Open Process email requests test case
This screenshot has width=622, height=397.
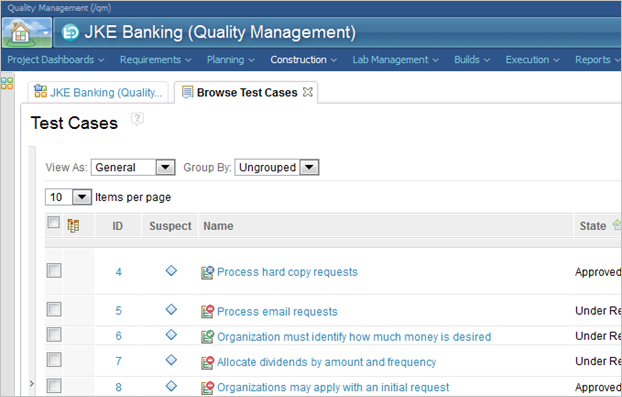click(277, 311)
